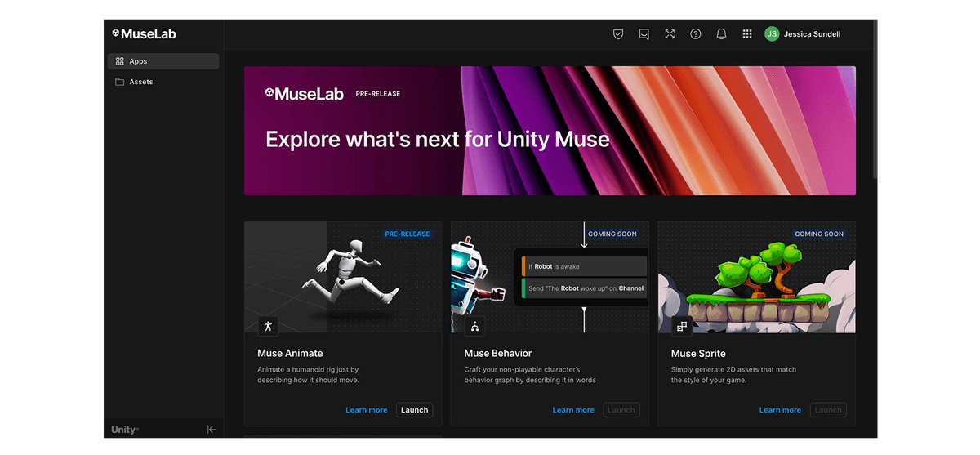Screen dimensions: 980x455
Task: Click Learn more for Muse Animate
Action: click(367, 410)
